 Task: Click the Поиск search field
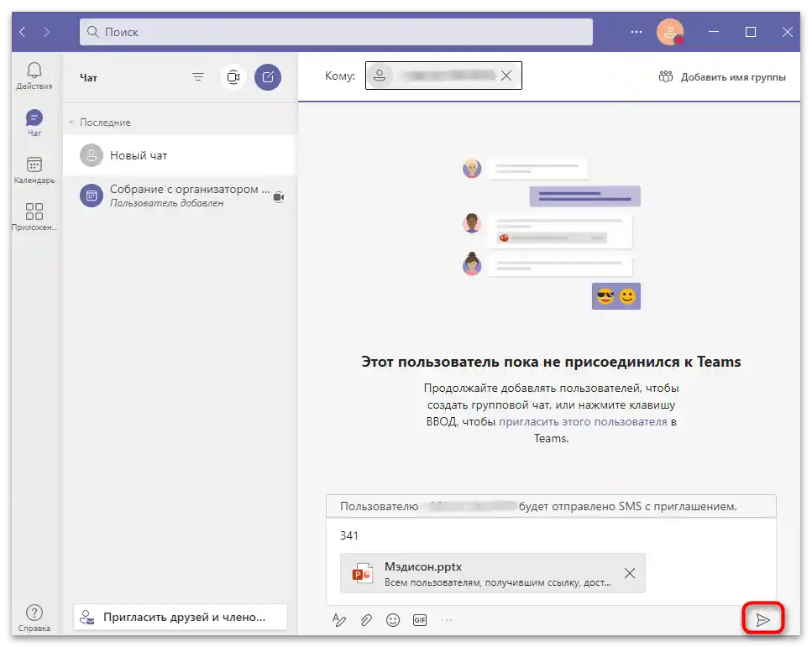(336, 32)
